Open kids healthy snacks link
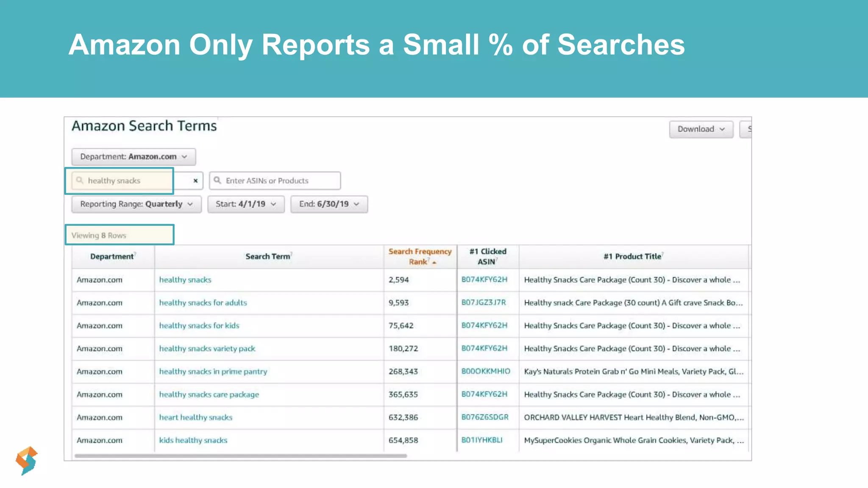868x488 pixels. (x=193, y=440)
